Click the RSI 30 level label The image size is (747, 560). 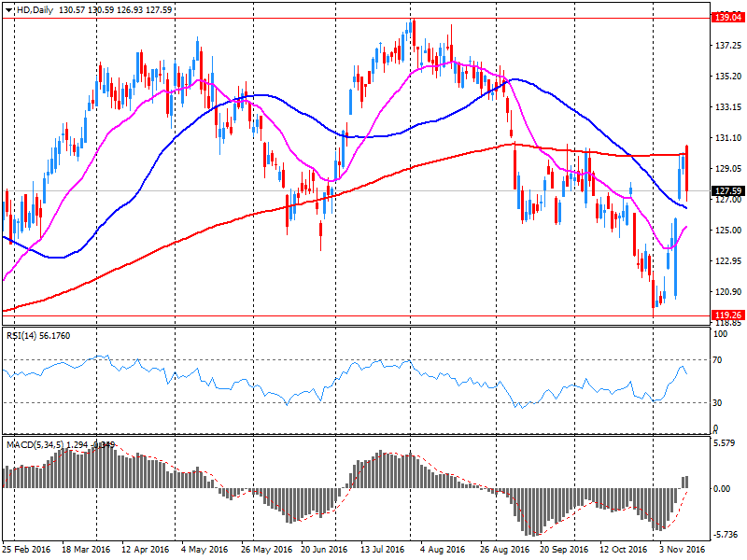click(717, 403)
